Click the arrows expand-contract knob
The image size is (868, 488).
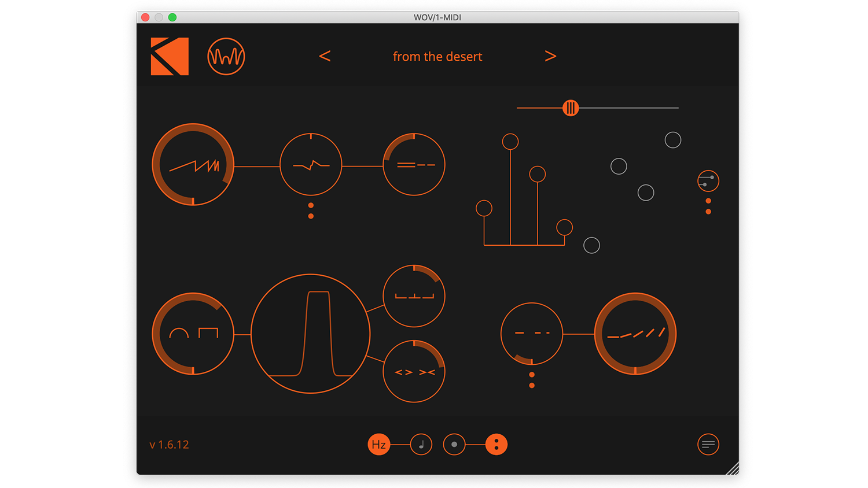tap(414, 371)
